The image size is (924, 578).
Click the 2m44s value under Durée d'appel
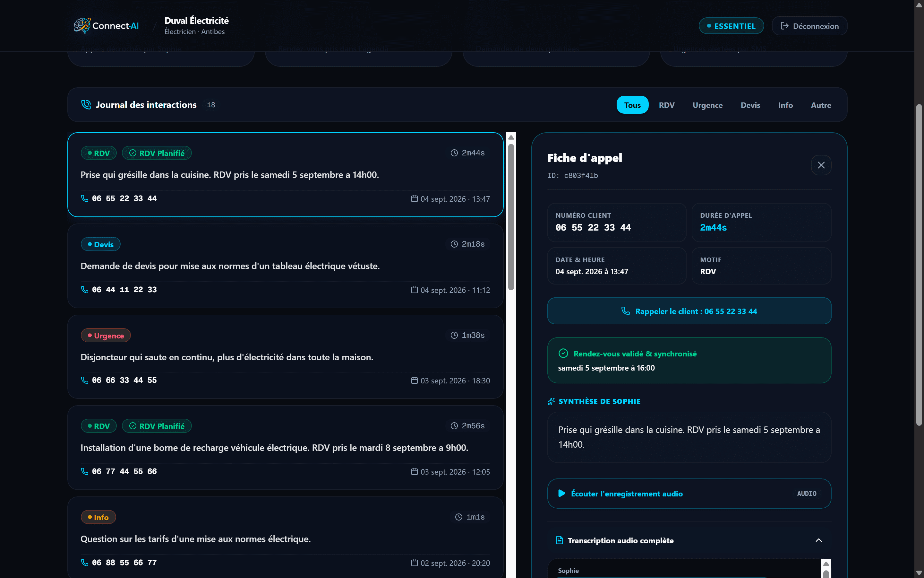[713, 227]
